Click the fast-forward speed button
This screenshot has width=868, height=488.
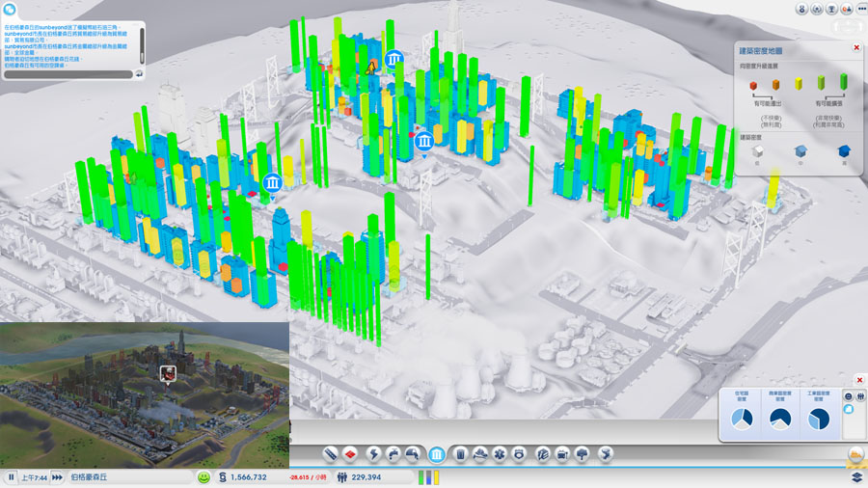[x=57, y=476]
